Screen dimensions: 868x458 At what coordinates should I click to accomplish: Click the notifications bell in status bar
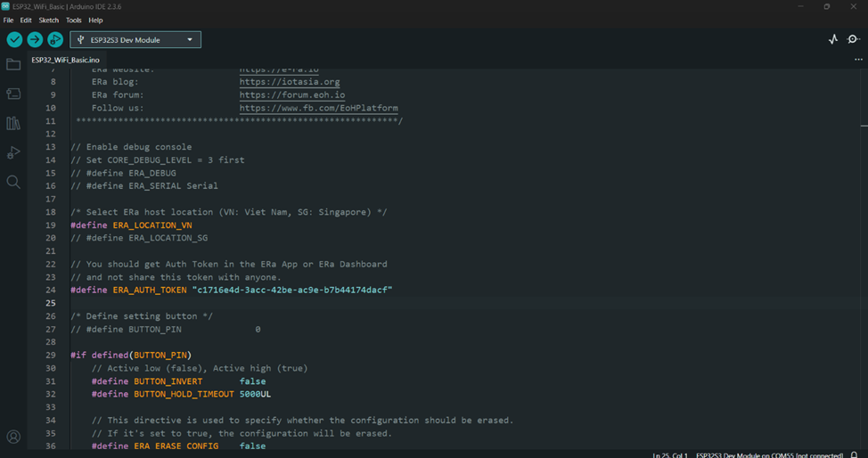coord(854,454)
